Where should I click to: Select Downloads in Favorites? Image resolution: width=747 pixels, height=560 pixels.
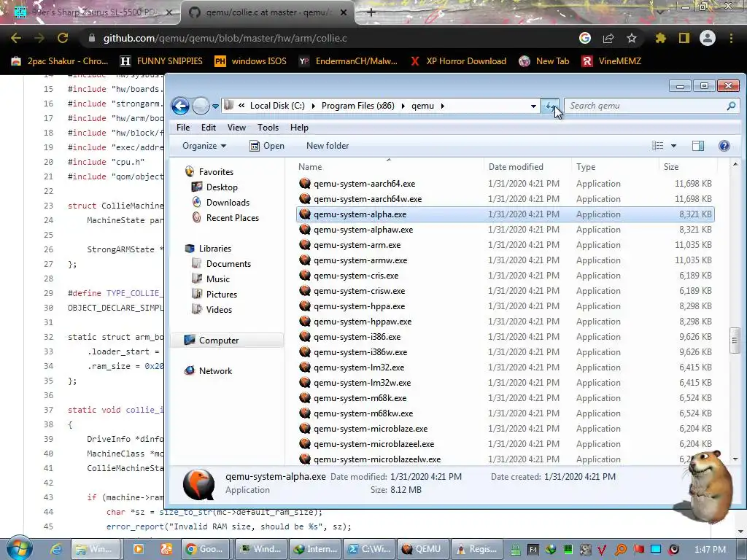(x=228, y=203)
